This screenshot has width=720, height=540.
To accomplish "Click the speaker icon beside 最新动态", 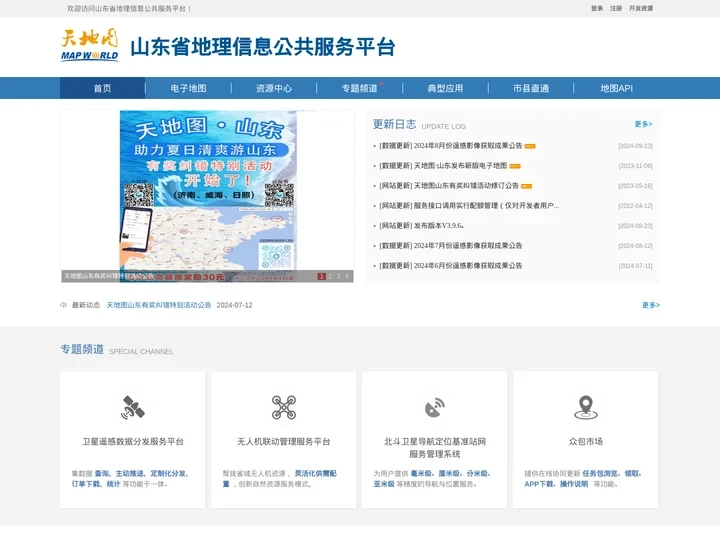I will pos(63,305).
